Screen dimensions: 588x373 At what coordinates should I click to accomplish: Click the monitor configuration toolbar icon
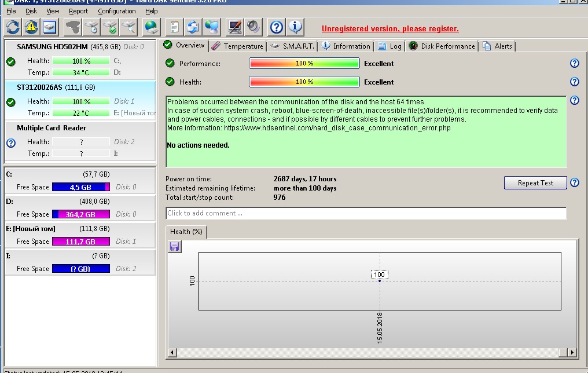pos(235,27)
